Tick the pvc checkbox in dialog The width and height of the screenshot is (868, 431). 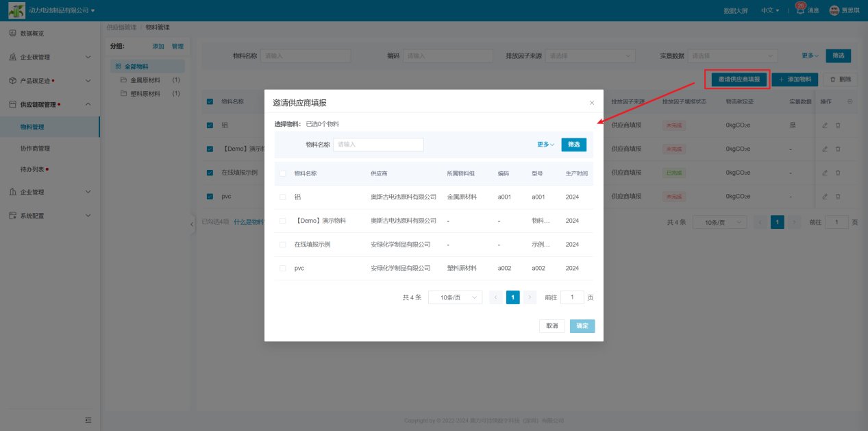tap(282, 269)
